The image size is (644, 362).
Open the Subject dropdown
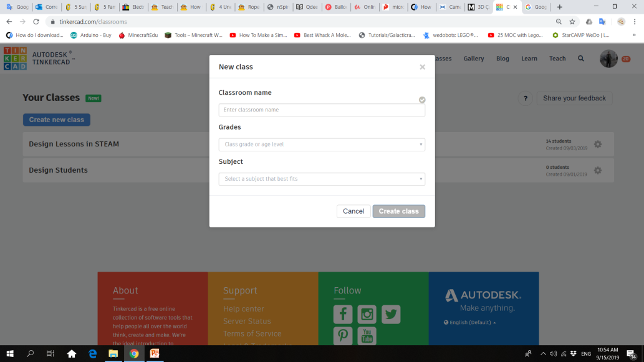322,179
